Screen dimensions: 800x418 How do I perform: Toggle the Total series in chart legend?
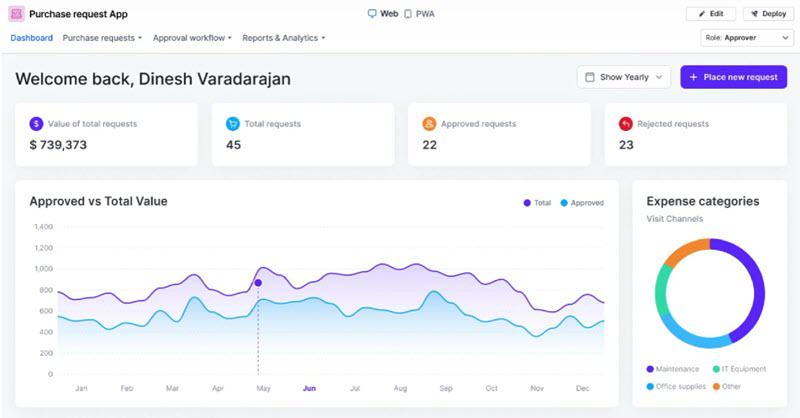click(537, 203)
